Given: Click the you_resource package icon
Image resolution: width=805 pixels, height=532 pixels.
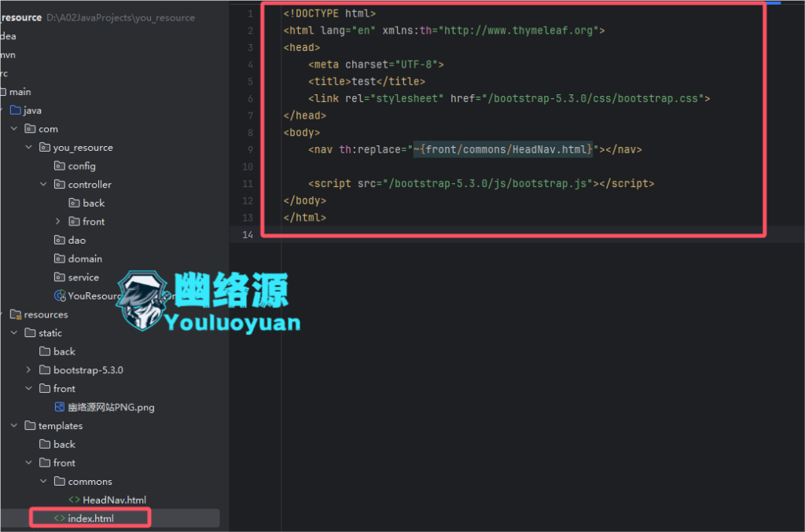Looking at the screenshot, I should tap(45, 147).
